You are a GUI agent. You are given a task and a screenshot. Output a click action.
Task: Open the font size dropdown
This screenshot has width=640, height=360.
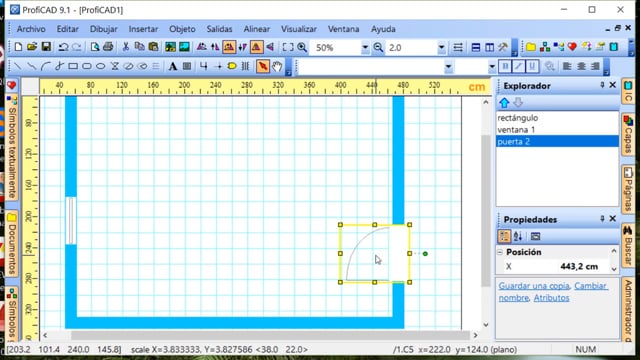492,67
